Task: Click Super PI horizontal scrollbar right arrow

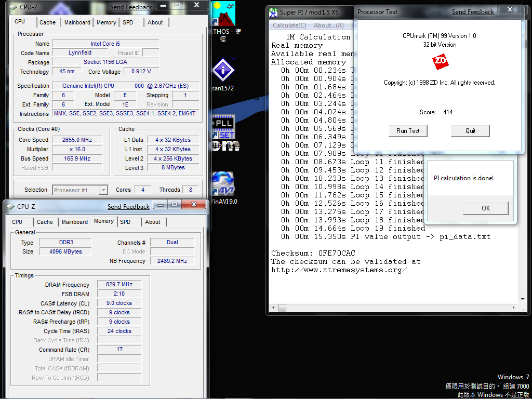Action: (514, 308)
